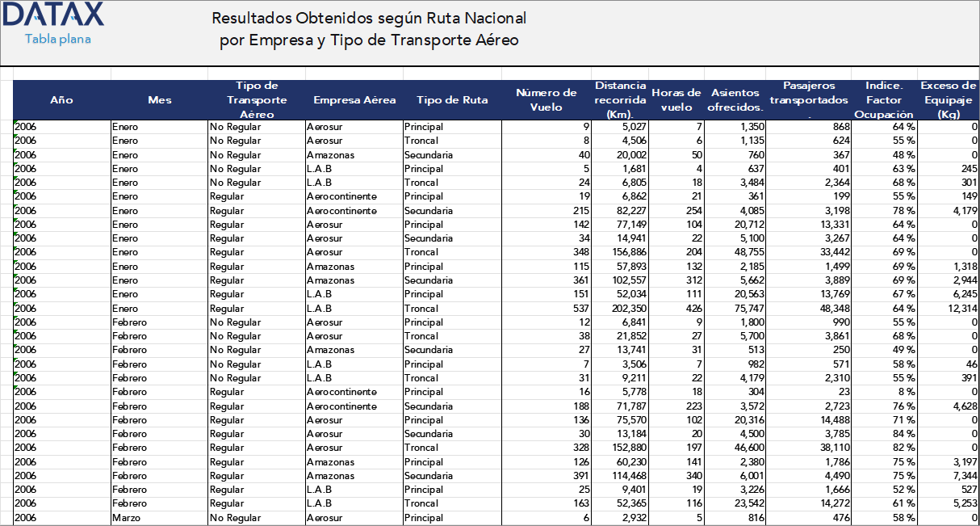Click the report title text
Screen dimensions: 980x526
(x=369, y=27)
